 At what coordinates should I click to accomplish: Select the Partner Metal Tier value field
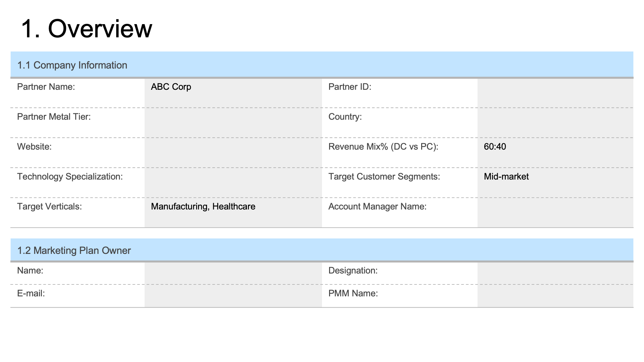point(233,123)
